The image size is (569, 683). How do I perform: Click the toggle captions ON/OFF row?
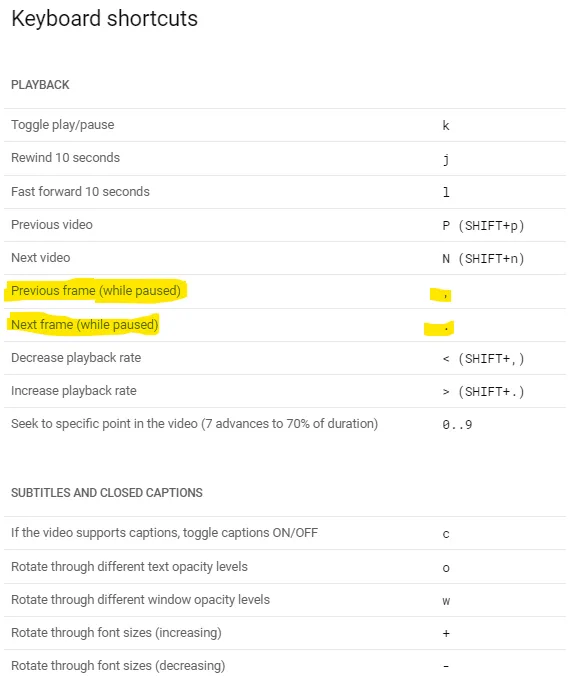(285, 533)
